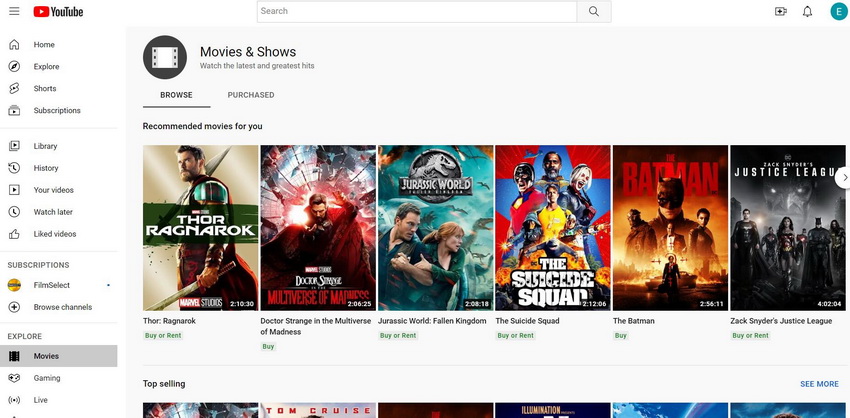Open The Batman poster thumbnail
The height and width of the screenshot is (418, 850).
(671, 228)
